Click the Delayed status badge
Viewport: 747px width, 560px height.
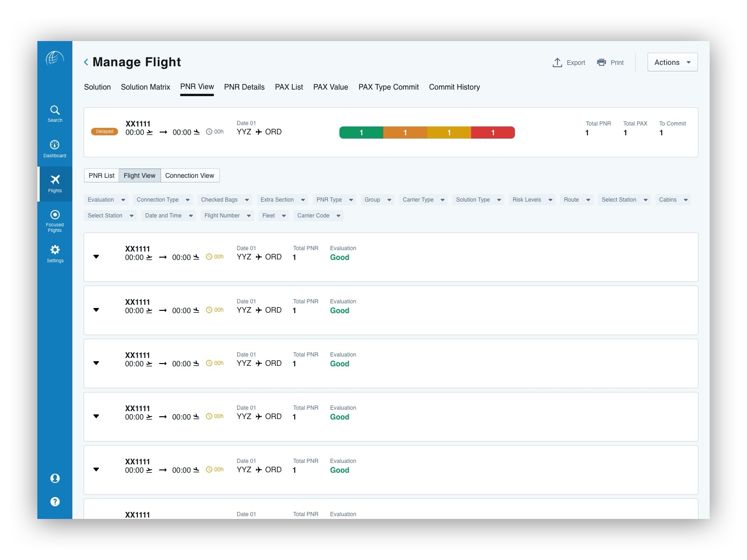coord(105,132)
